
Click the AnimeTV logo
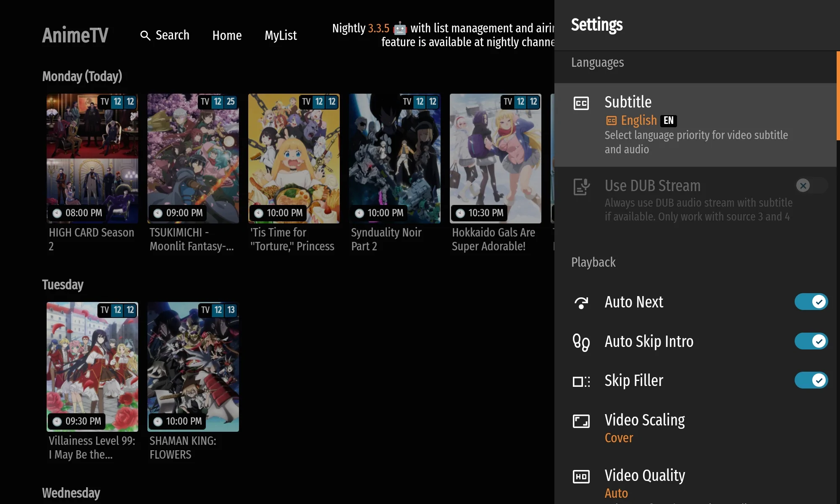[75, 35]
